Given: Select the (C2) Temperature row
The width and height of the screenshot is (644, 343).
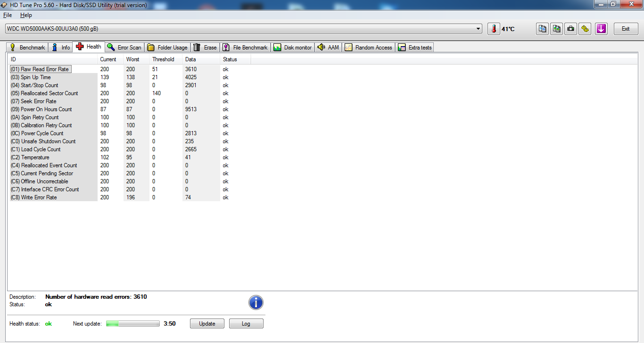Looking at the screenshot, I should [130, 157].
